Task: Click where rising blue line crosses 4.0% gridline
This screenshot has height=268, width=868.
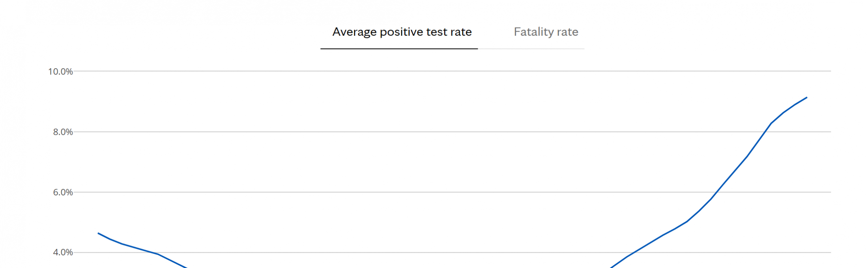Action: point(634,252)
